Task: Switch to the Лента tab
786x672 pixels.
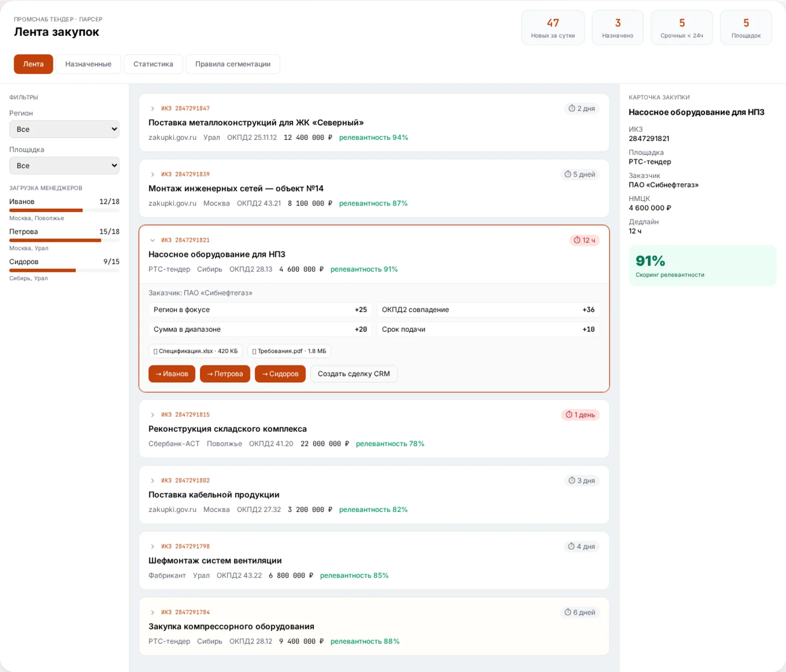Action: pyautogui.click(x=33, y=64)
